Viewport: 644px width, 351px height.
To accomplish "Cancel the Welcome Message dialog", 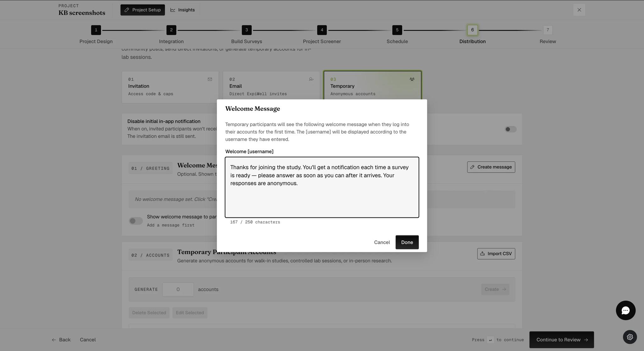I will 382,242.
